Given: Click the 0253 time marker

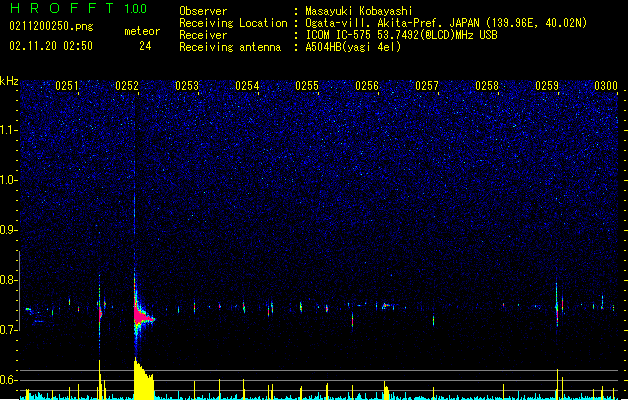Looking at the screenshot, I should pyautogui.click(x=187, y=86).
